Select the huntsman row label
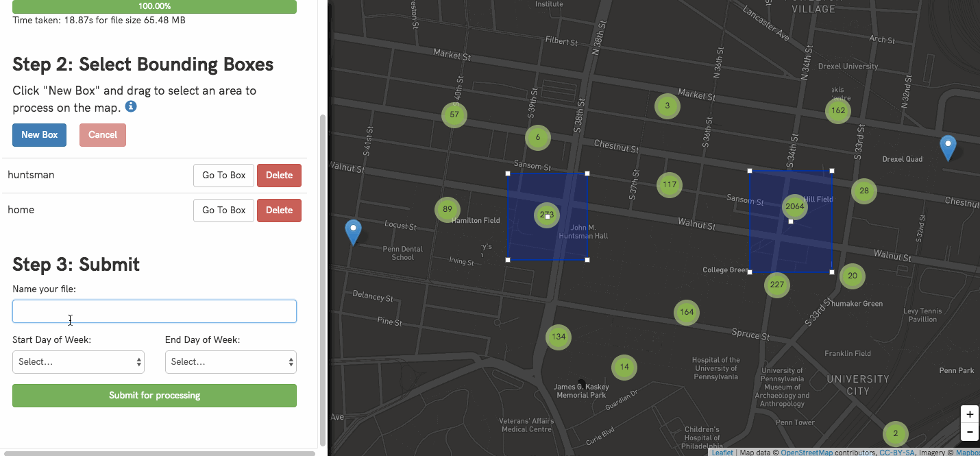This screenshot has height=456, width=980. coord(31,175)
